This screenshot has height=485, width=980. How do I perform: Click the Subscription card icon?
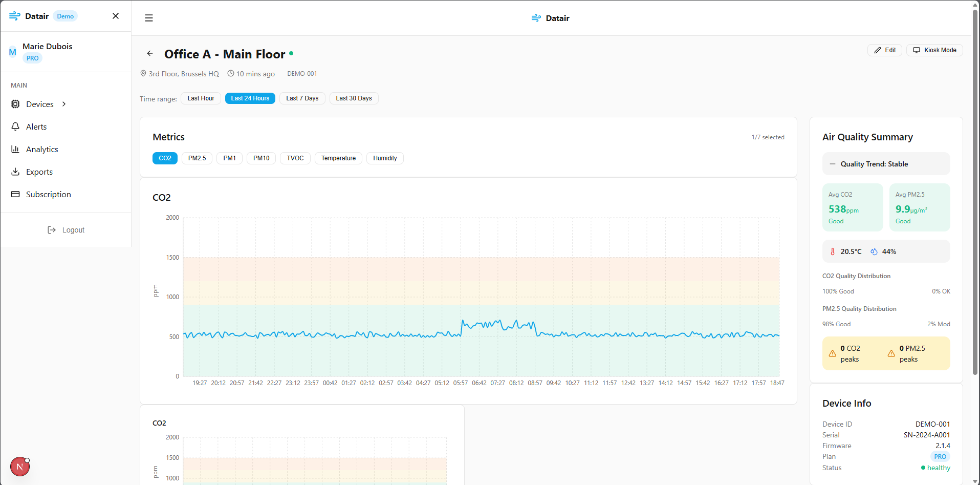[x=15, y=194]
